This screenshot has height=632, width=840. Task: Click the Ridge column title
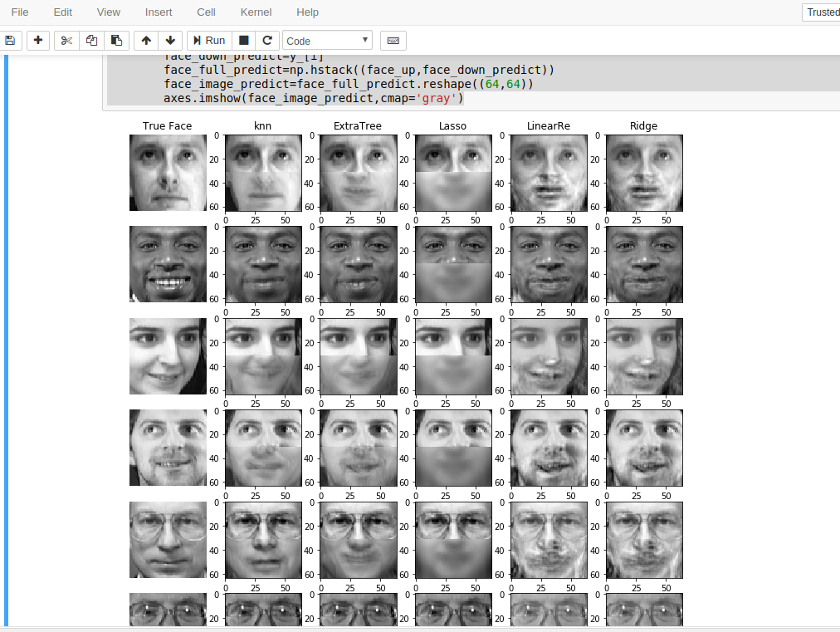pos(643,126)
